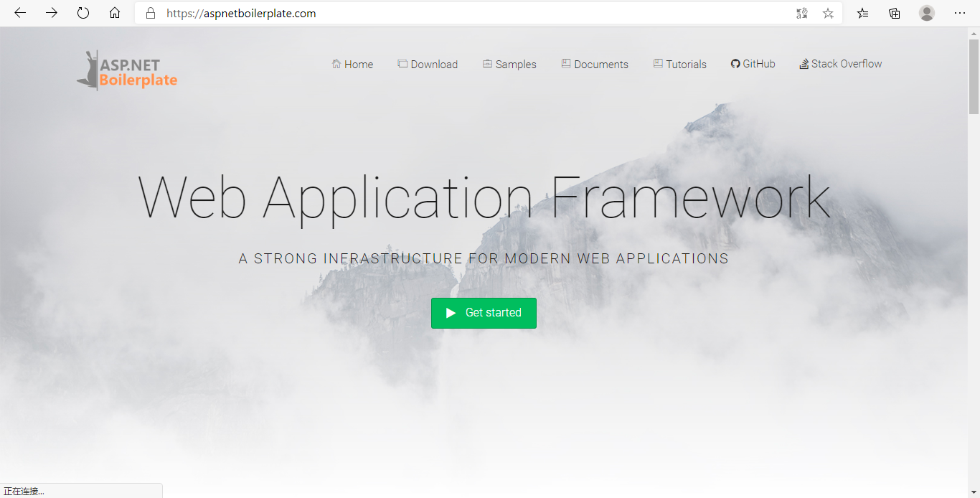Click the translate icon in the address bar
Image resolution: width=980 pixels, height=498 pixels.
pyautogui.click(x=801, y=13)
